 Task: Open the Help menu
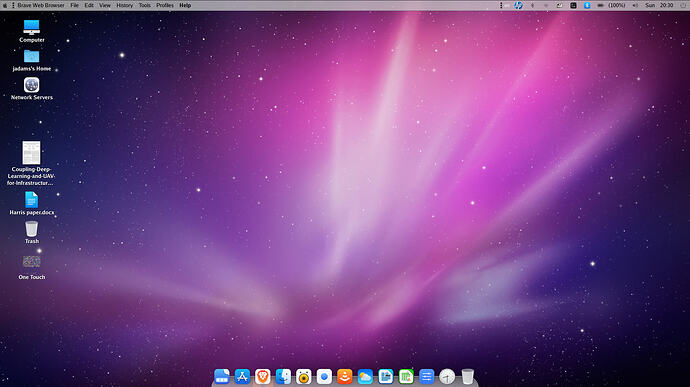(x=185, y=5)
